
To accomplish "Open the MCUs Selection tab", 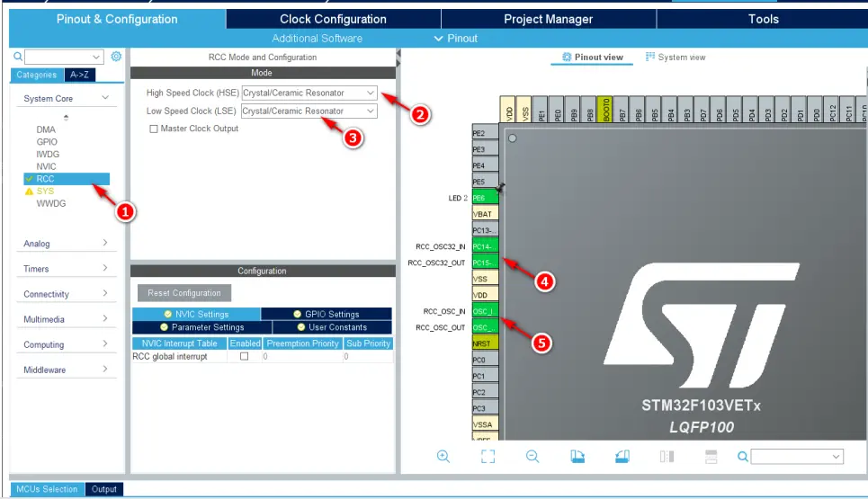I will [47, 489].
